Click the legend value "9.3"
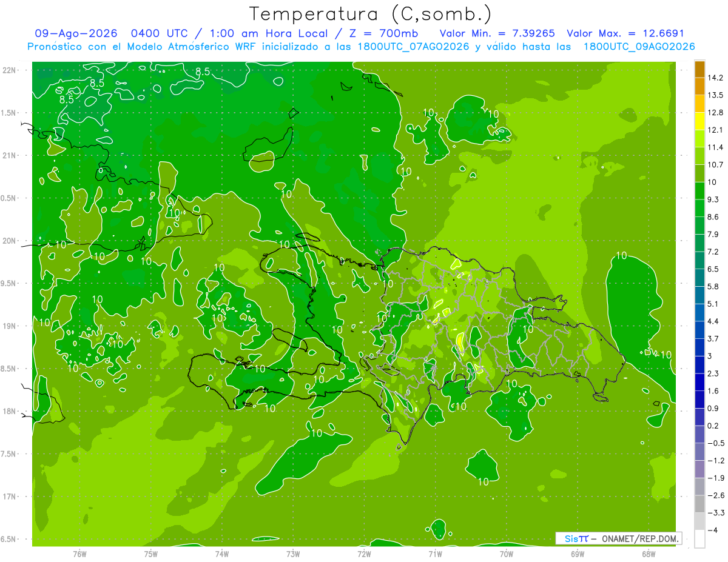This screenshot has width=728, height=562. click(714, 199)
